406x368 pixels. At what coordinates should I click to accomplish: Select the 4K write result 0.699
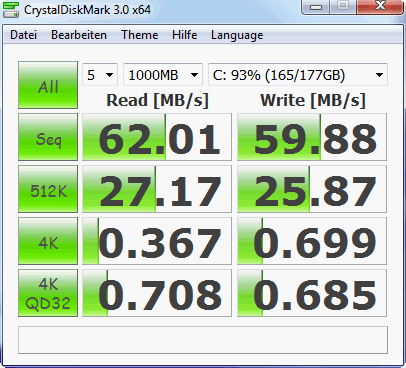[312, 241]
